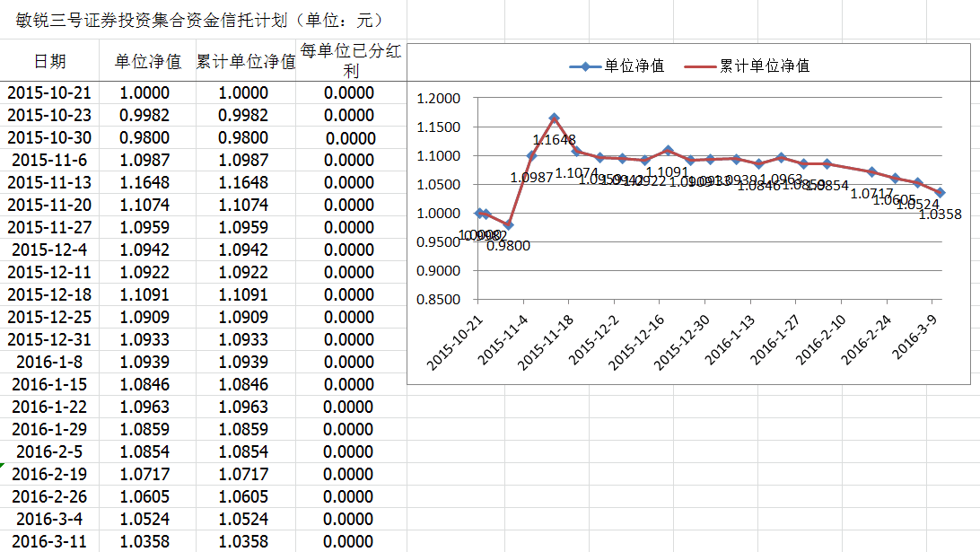Click the date cell 2015-11-13
Image resolution: width=980 pixels, height=552 pixels.
pyautogui.click(x=50, y=183)
